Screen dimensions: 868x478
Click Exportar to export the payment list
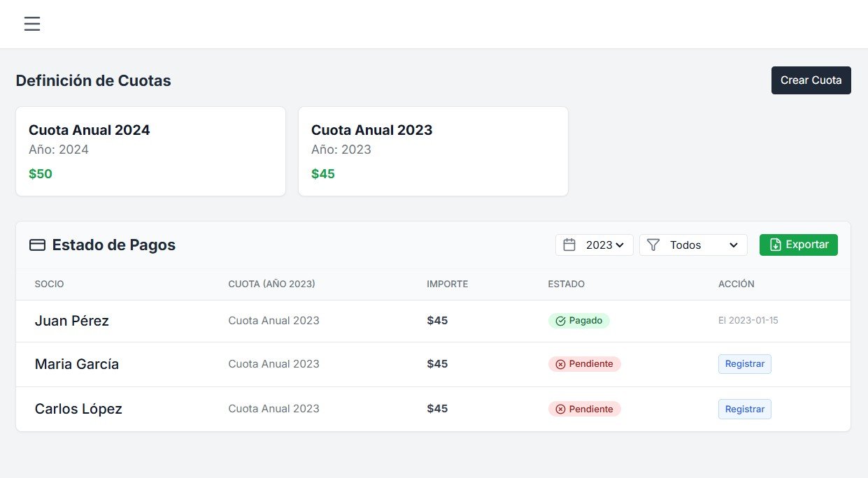click(x=798, y=245)
